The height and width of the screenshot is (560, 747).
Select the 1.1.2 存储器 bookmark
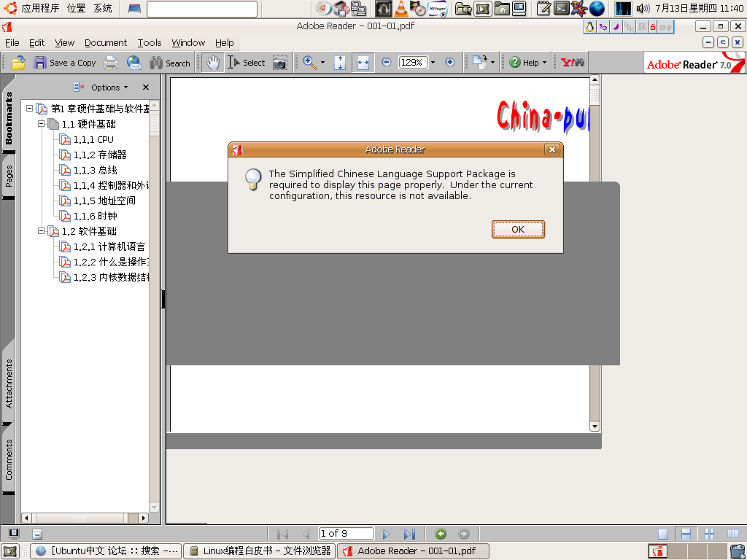pyautogui.click(x=100, y=155)
